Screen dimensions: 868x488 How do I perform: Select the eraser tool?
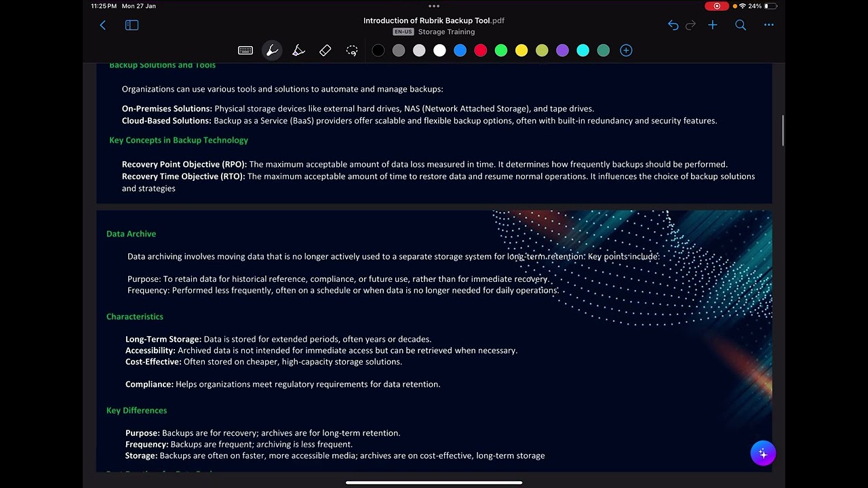(325, 51)
